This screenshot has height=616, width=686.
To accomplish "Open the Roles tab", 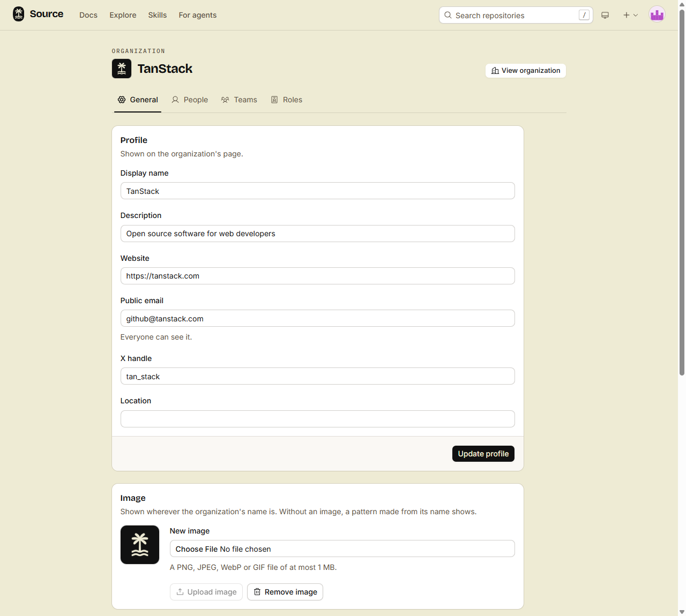I will pos(287,100).
